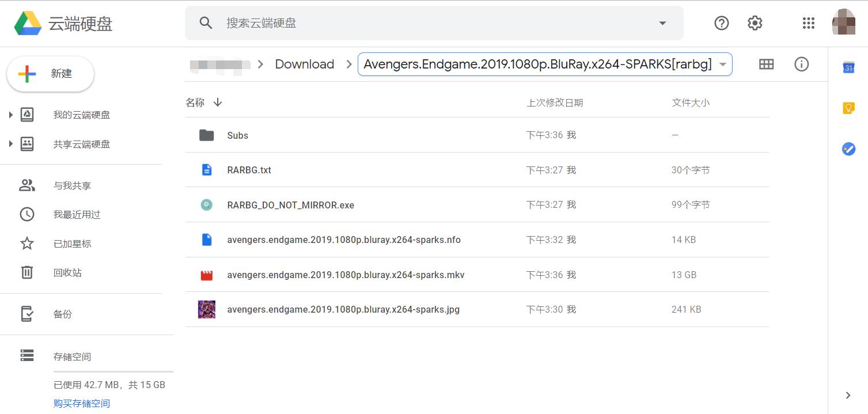Click the Backups device icon

pos(27,314)
